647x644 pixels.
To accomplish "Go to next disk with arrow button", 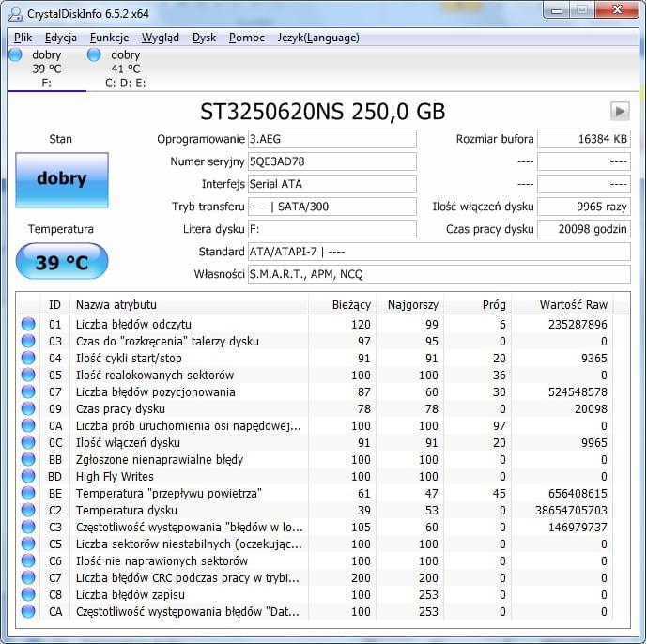I will point(620,111).
